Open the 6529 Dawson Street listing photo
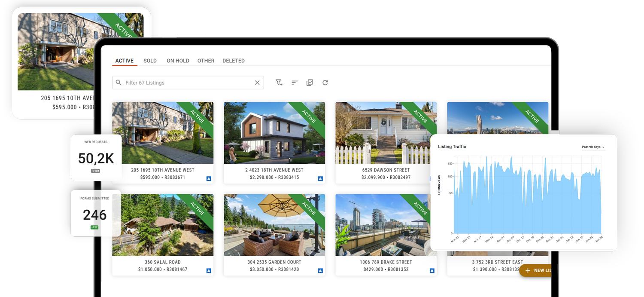The height and width of the screenshot is (297, 644). 386,133
